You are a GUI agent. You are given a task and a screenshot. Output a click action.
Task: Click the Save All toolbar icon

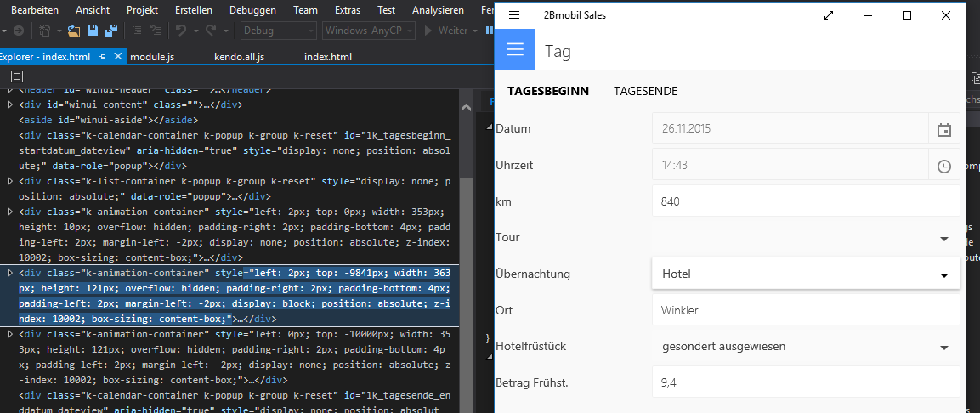111,31
